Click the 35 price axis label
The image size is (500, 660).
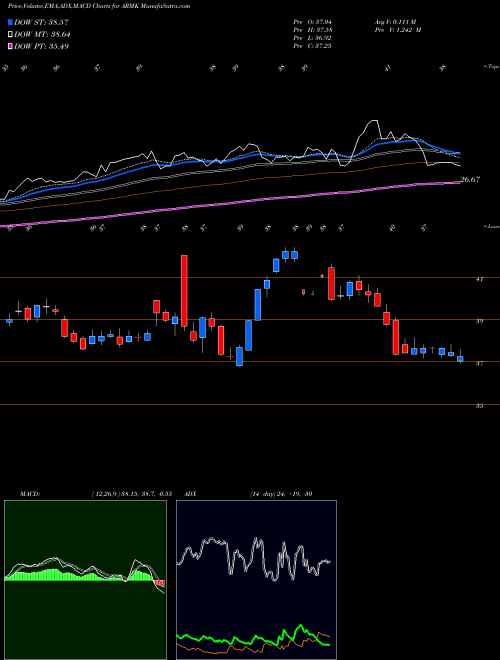pyautogui.click(x=479, y=406)
